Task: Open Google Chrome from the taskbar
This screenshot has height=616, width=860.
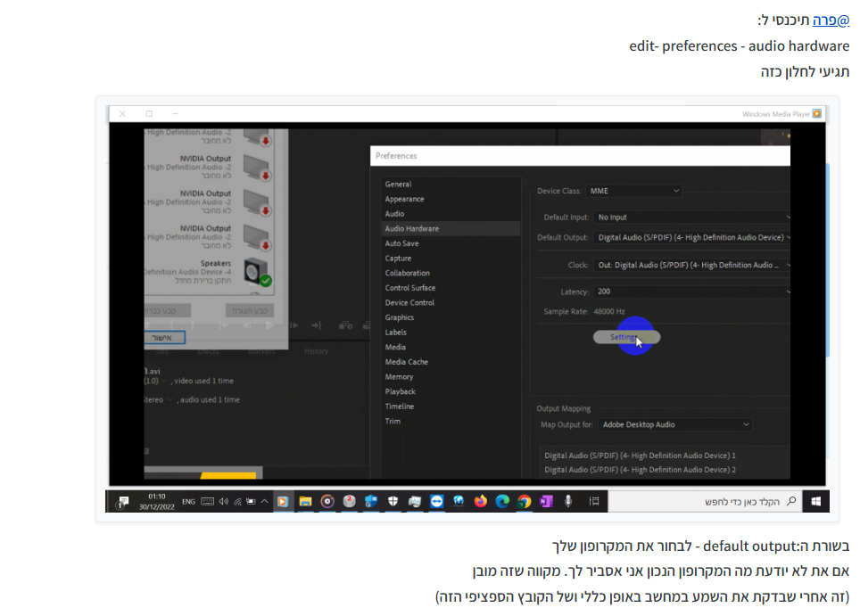Action: [525, 501]
